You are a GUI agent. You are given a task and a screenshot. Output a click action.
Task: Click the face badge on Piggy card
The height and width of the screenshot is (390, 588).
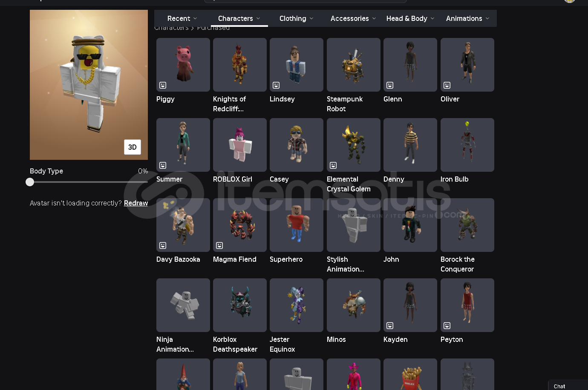(163, 85)
